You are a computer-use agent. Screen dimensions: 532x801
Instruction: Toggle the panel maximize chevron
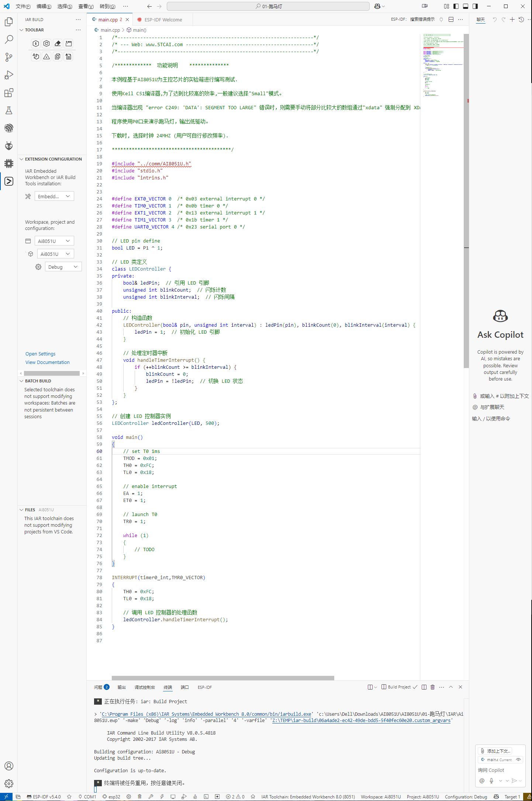click(451, 687)
